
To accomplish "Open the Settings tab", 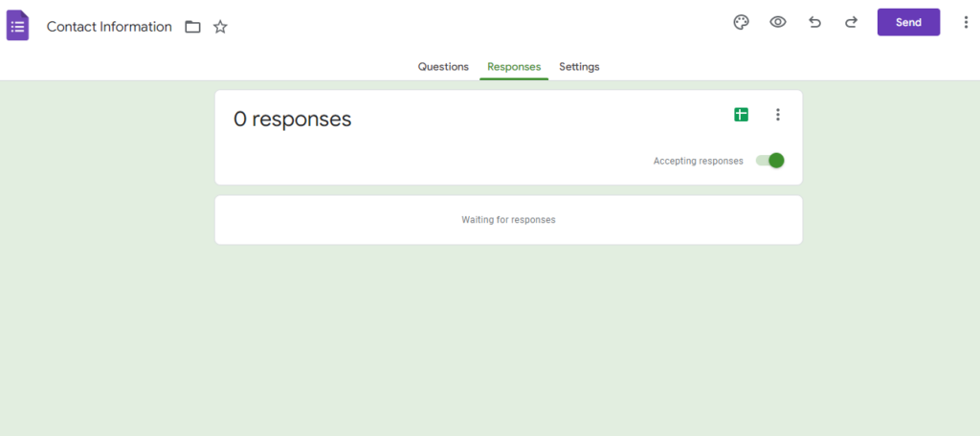I will click(x=579, y=66).
